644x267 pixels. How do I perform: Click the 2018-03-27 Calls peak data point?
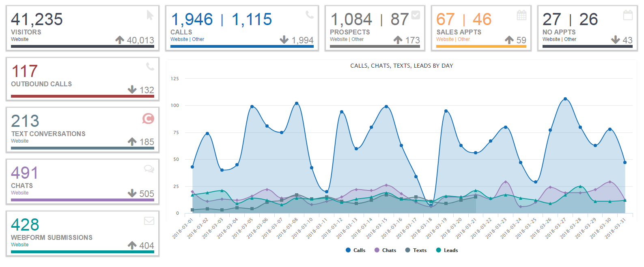tap(565, 99)
